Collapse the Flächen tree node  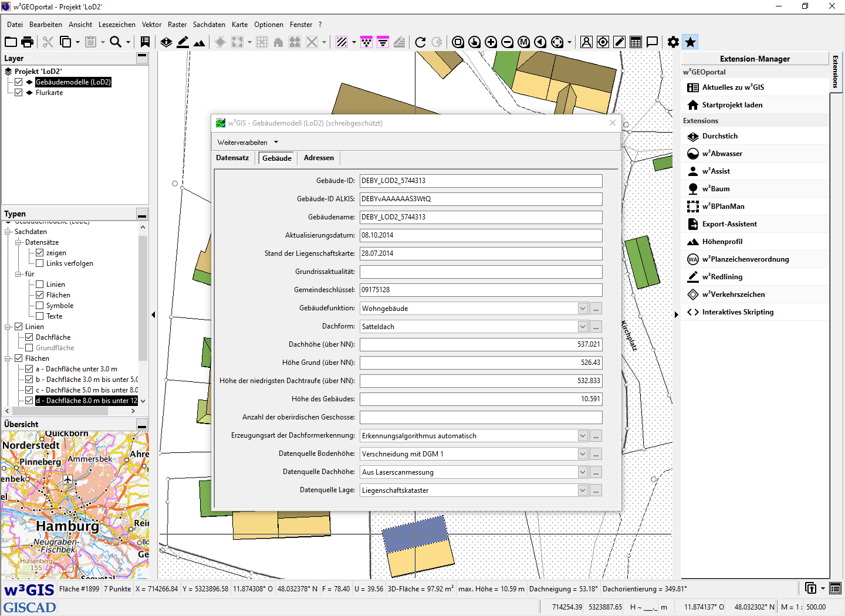pyautogui.click(x=8, y=358)
